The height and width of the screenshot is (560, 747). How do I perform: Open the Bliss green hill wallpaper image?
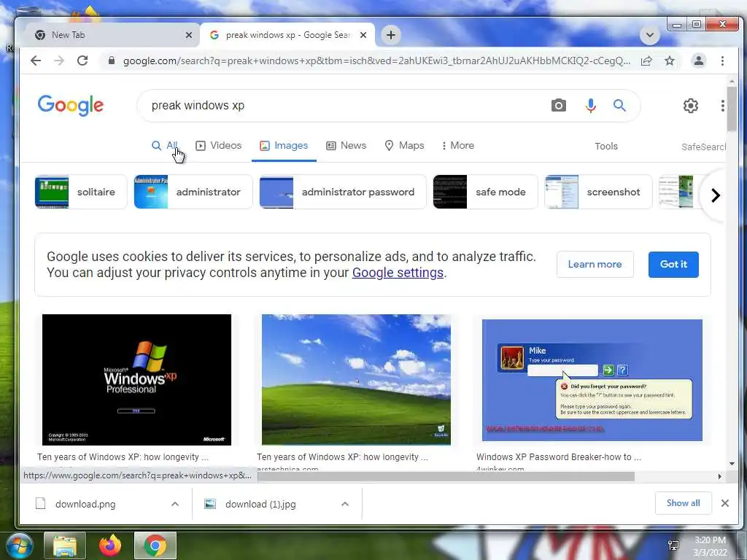point(356,379)
